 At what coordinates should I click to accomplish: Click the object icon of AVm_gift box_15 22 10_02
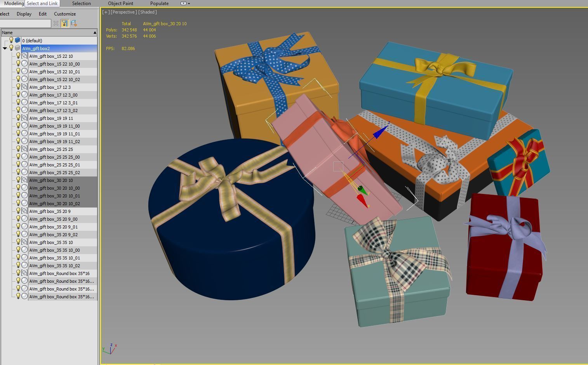click(24, 79)
